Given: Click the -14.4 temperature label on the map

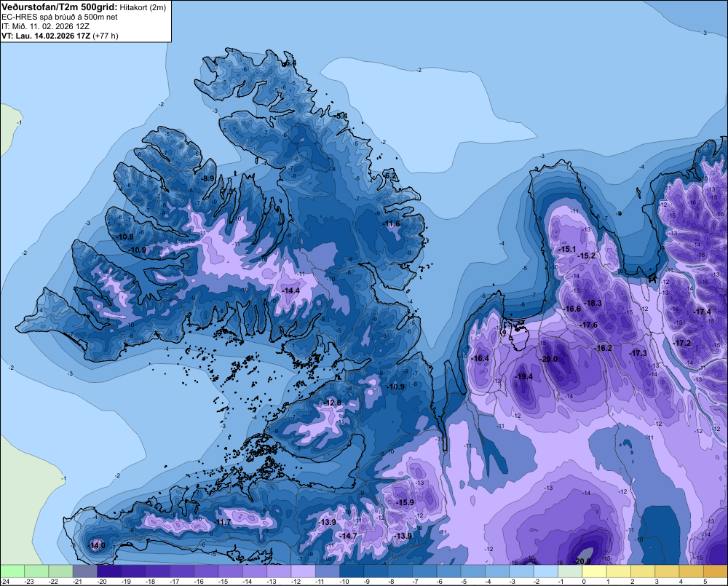Looking at the screenshot, I should tap(291, 290).
